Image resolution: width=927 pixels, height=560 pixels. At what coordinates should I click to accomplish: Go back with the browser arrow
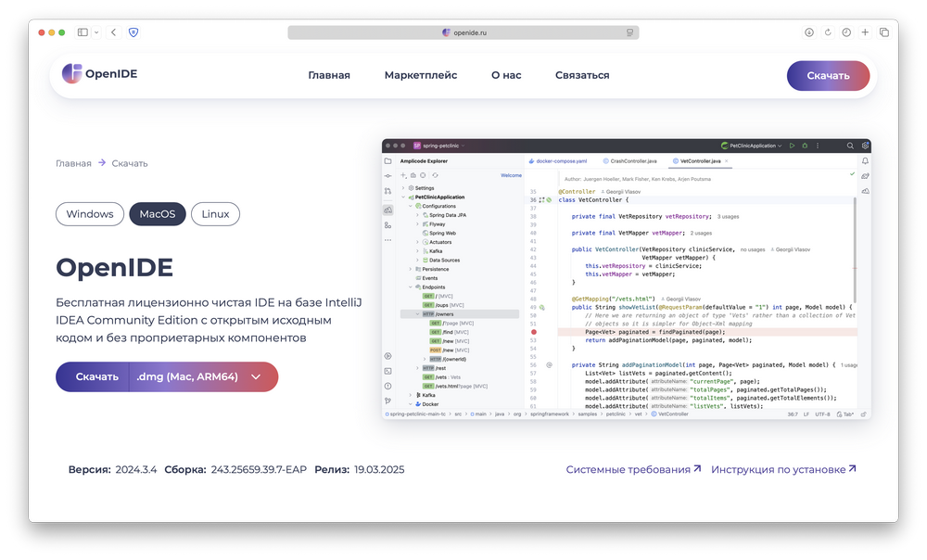[113, 32]
